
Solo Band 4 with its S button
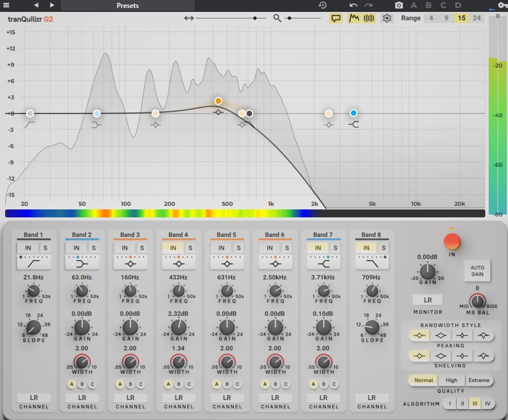(x=190, y=248)
